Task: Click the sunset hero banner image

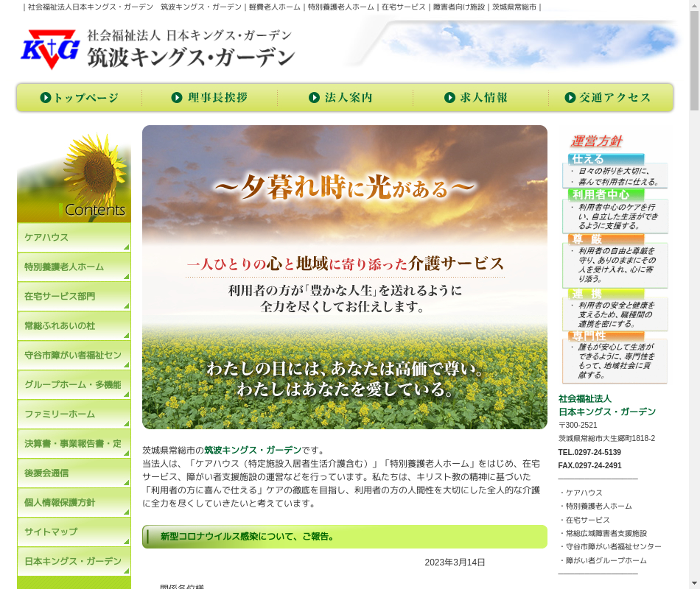Action: tap(344, 277)
